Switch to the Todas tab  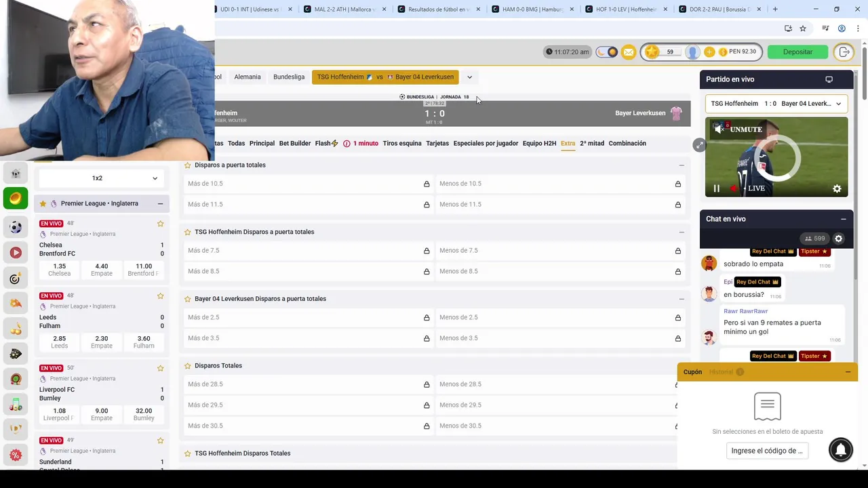pos(236,144)
